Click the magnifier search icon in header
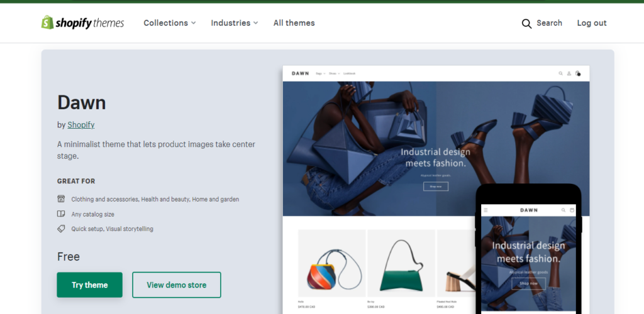The image size is (644, 314). click(526, 23)
